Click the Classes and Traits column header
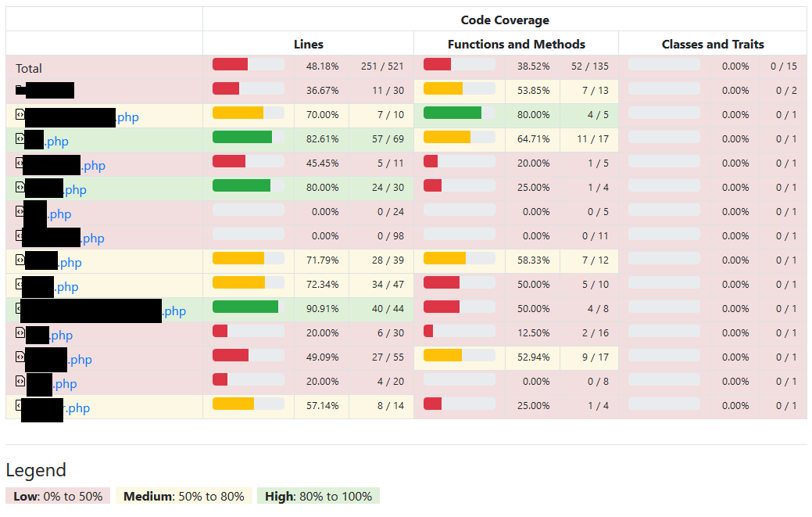The image size is (812, 517). 713,44
